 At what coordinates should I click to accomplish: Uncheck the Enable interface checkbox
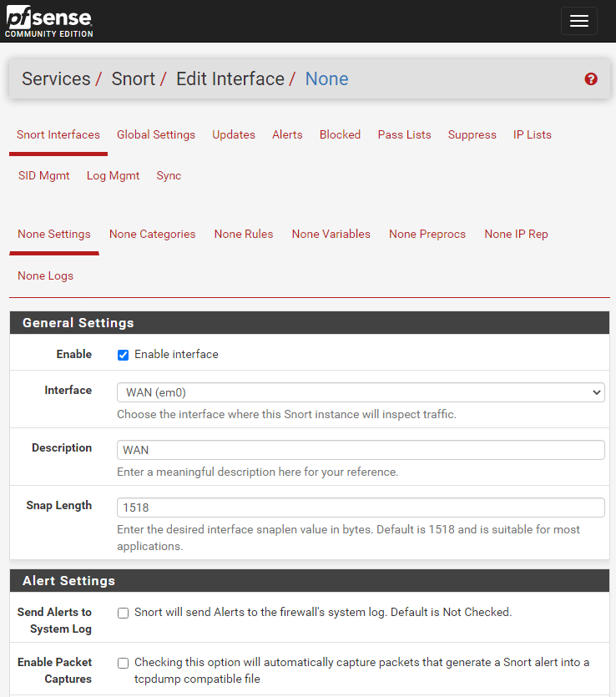(x=124, y=355)
